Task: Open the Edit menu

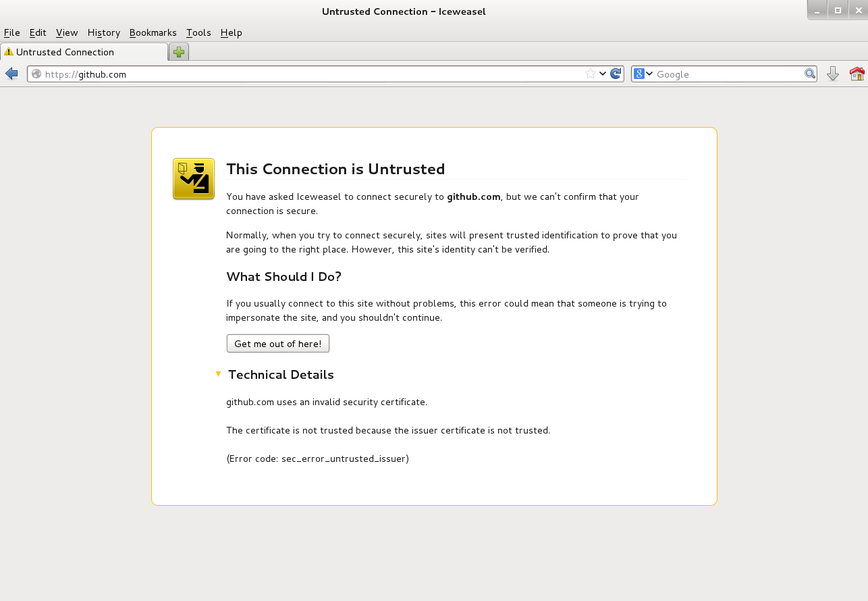Action: (x=38, y=32)
